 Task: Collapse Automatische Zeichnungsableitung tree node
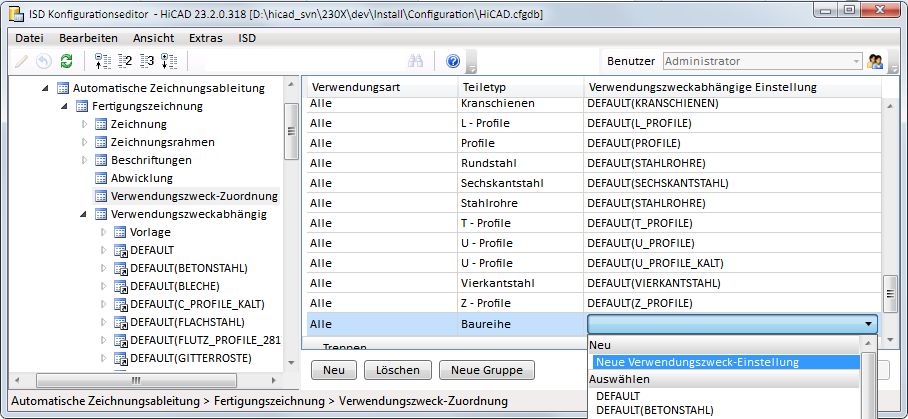(x=46, y=89)
